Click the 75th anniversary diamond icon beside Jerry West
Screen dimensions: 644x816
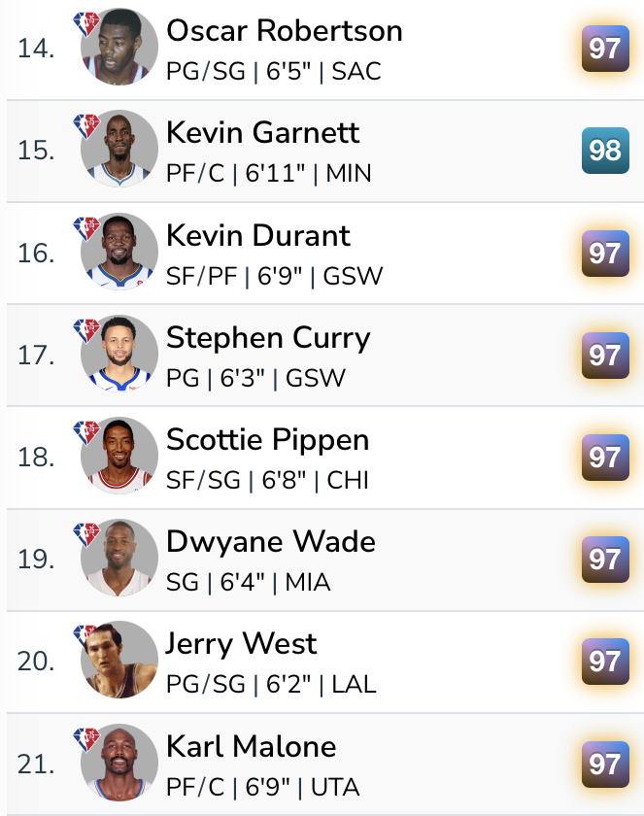[x=87, y=634]
